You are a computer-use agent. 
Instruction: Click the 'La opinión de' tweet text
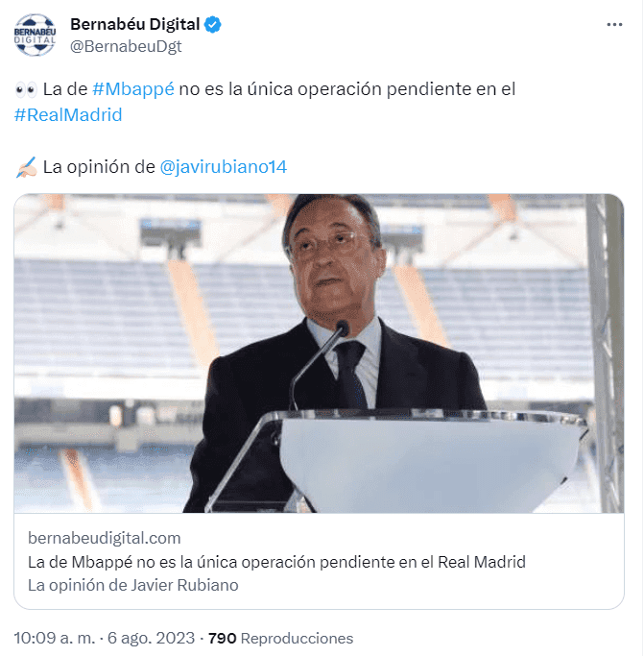point(99,167)
